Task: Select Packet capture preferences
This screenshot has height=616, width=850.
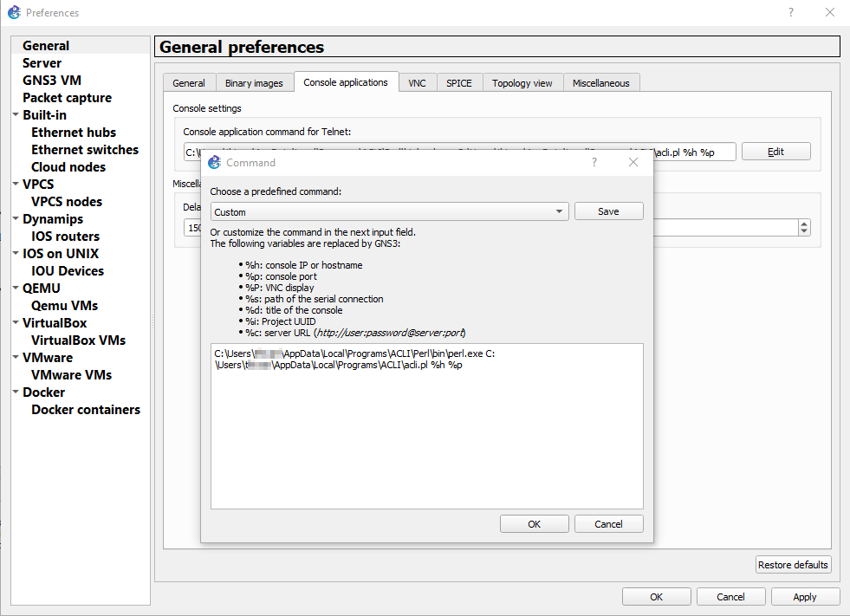Action: pyautogui.click(x=67, y=98)
